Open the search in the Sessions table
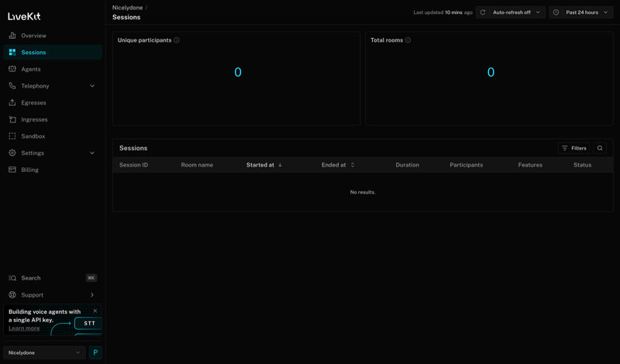 (x=600, y=148)
